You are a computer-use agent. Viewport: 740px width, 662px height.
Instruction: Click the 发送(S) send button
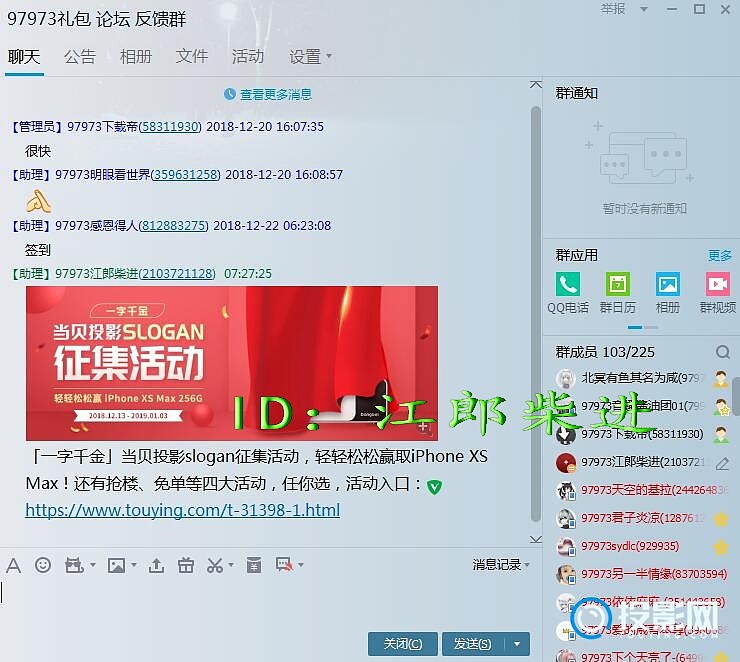473,644
